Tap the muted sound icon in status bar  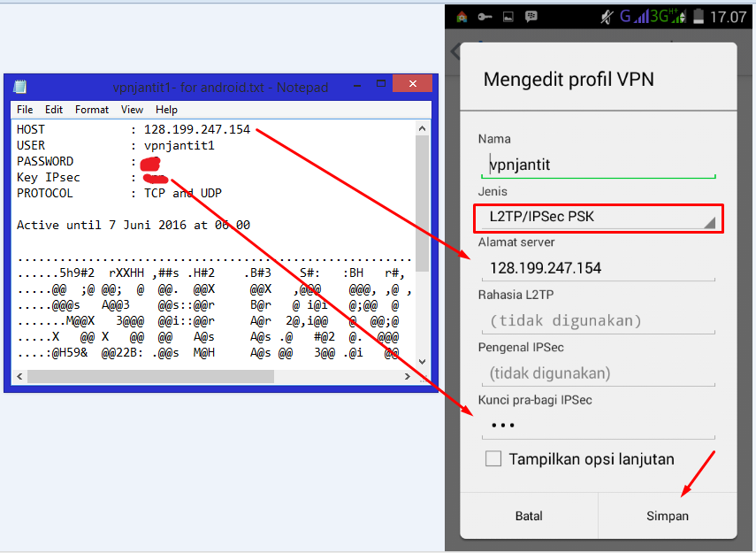607,18
